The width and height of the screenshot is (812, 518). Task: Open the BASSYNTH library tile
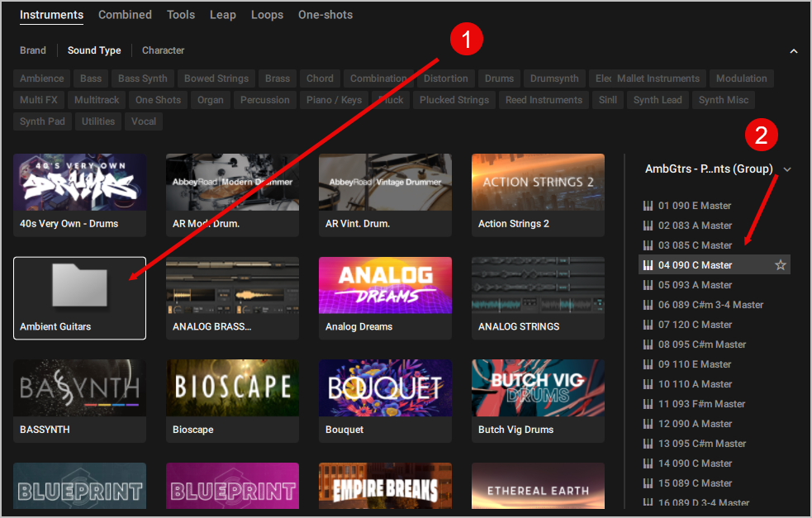click(x=80, y=401)
